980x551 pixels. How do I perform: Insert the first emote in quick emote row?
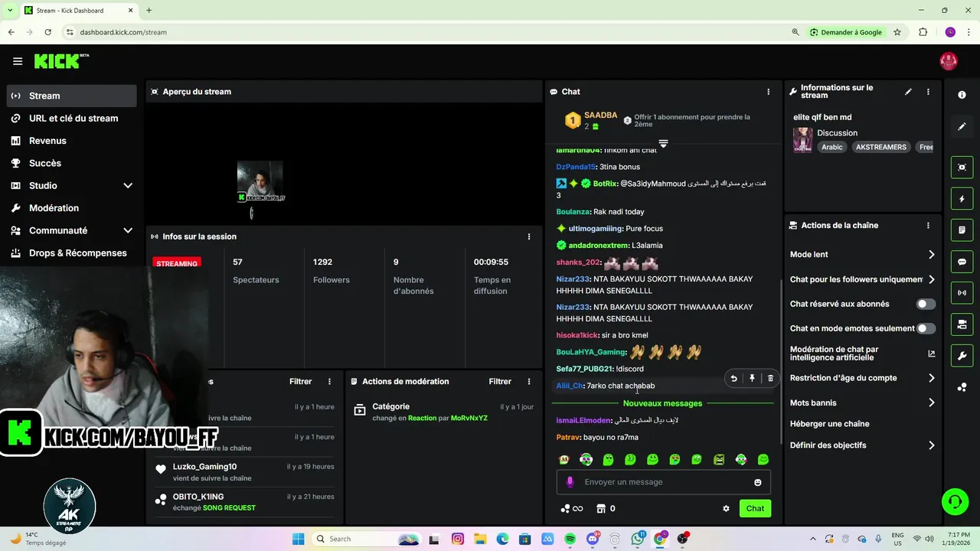point(564,460)
